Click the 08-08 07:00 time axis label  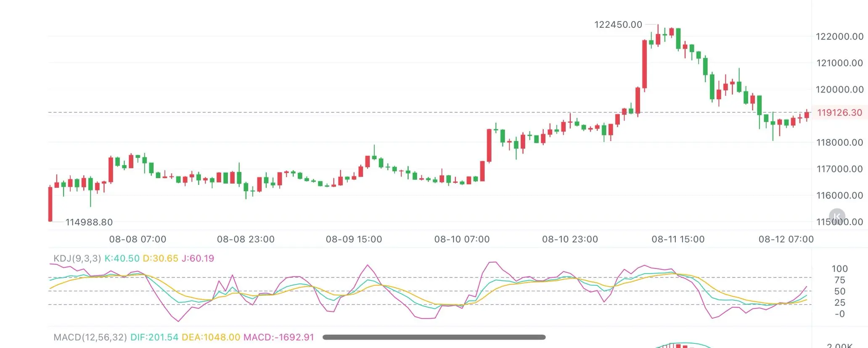click(x=138, y=239)
